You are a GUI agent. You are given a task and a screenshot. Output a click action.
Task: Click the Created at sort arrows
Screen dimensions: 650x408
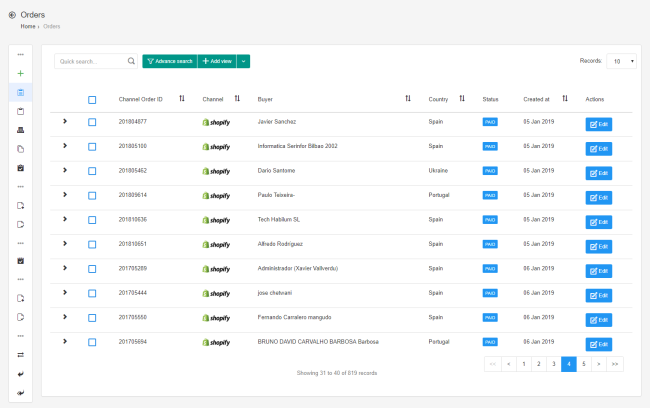(565, 99)
